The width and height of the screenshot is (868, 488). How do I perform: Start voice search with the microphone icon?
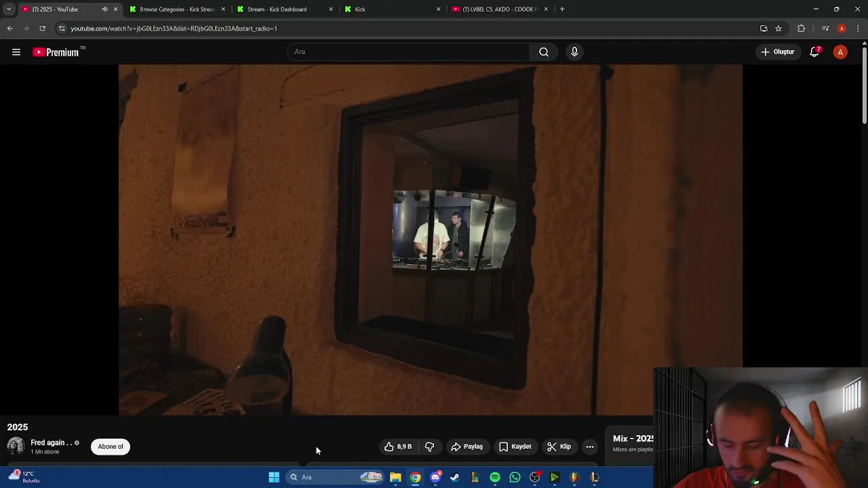[x=574, y=52]
